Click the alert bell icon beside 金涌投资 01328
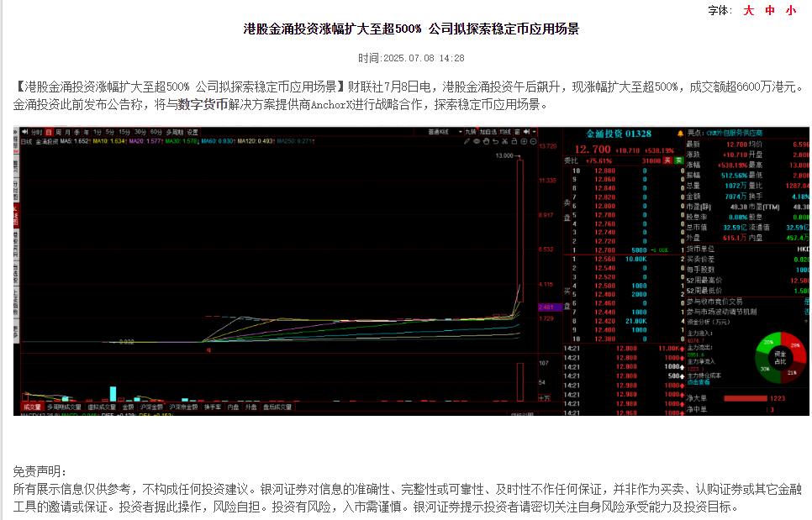The width and height of the screenshot is (812, 520). (681, 134)
